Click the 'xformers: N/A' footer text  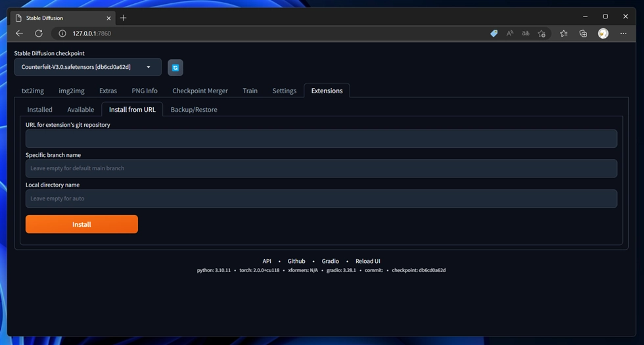pyautogui.click(x=303, y=270)
